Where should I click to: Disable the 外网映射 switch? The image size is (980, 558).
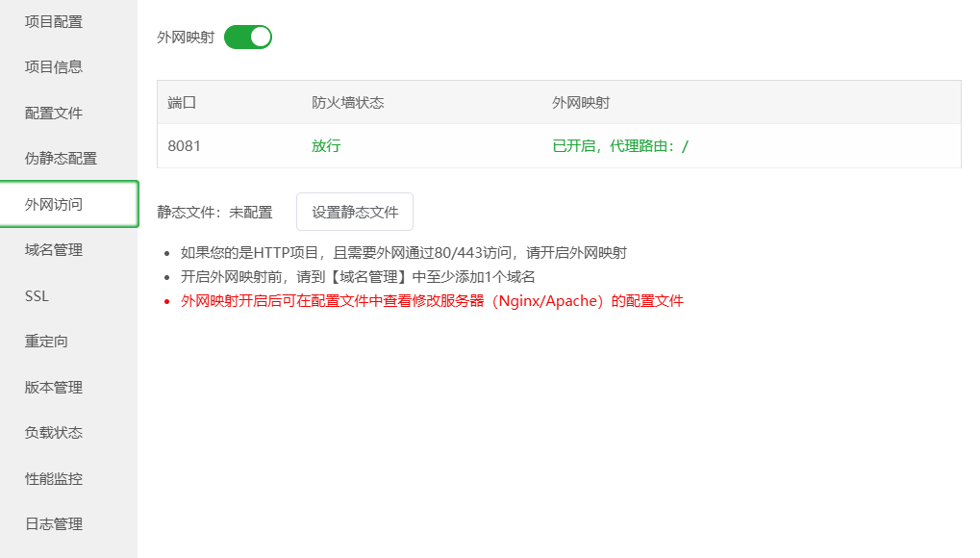(x=247, y=36)
